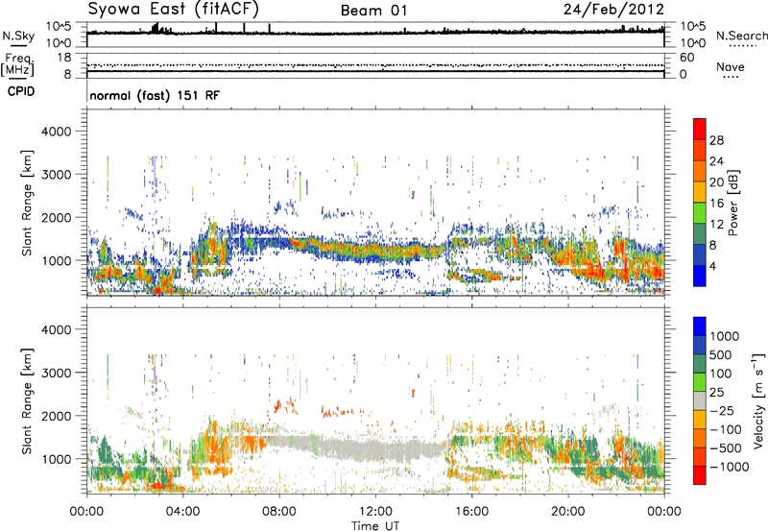Select the '500' label on the Velocity scale

coord(721,355)
